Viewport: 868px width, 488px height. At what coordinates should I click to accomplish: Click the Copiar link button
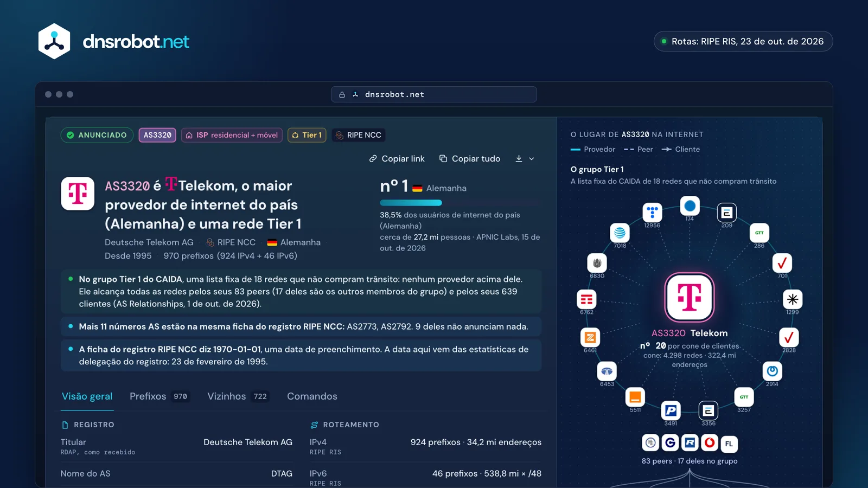click(x=397, y=158)
